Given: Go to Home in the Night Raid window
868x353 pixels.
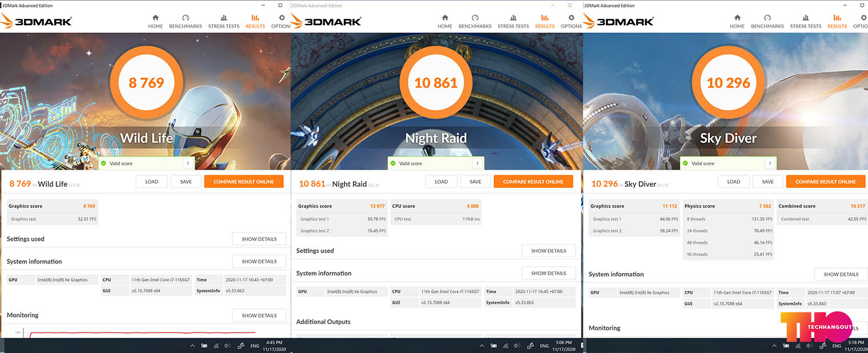Looking at the screenshot, I should click(445, 22).
